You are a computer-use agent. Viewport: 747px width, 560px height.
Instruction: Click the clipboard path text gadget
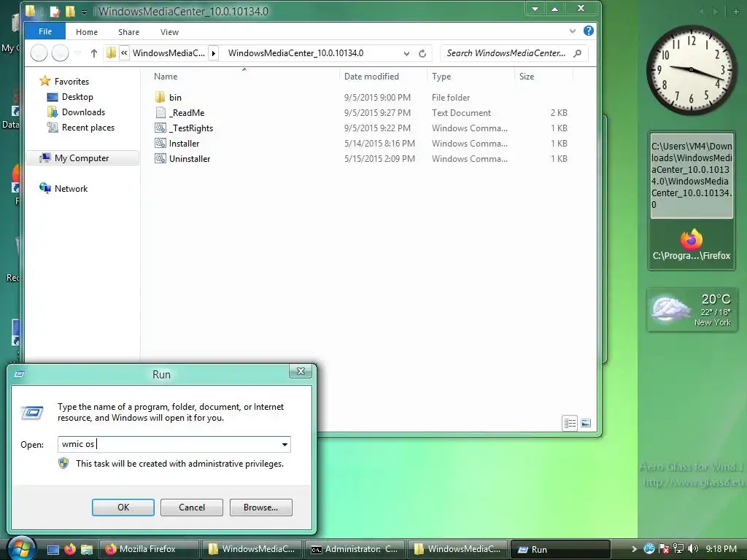pyautogui.click(x=692, y=175)
